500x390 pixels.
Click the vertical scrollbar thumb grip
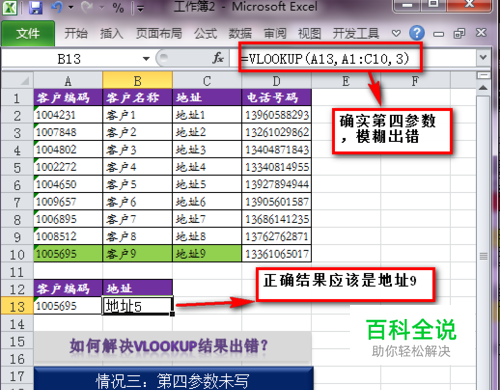tap(483, 256)
